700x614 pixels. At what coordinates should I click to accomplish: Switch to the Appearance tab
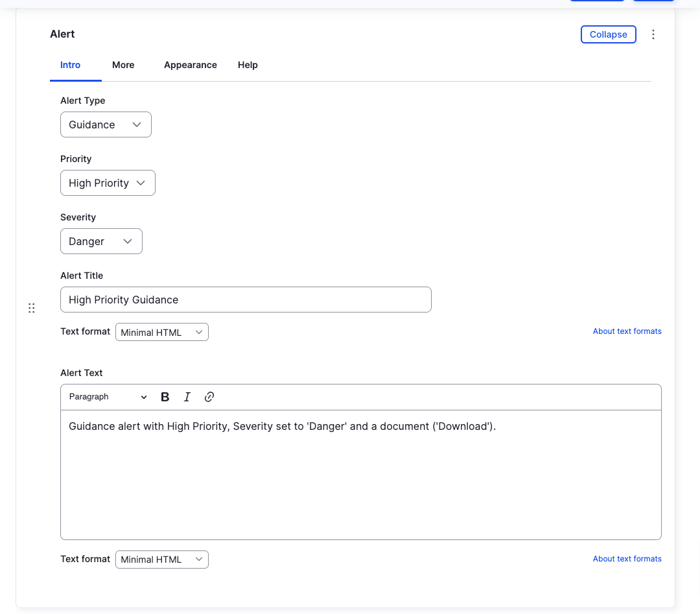[190, 65]
